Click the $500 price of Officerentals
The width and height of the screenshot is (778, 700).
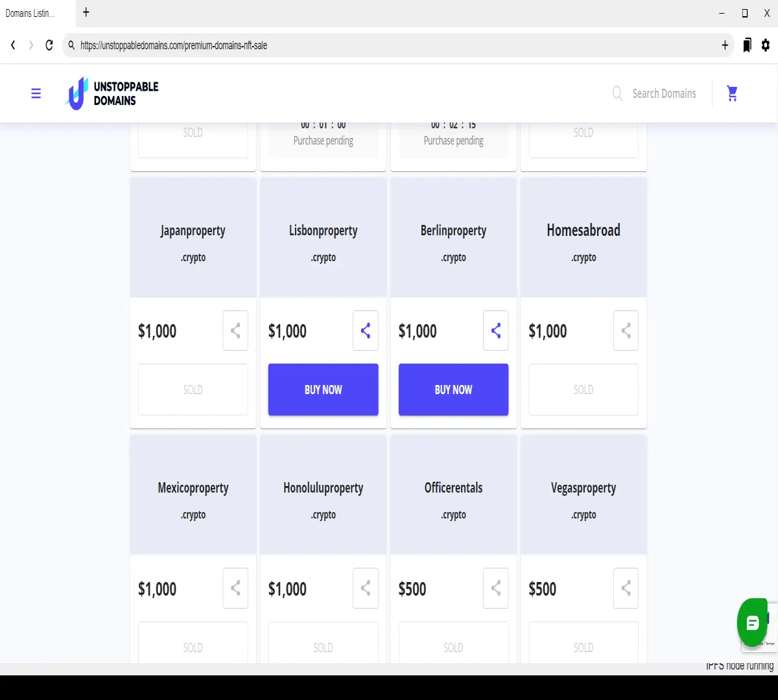(x=412, y=589)
